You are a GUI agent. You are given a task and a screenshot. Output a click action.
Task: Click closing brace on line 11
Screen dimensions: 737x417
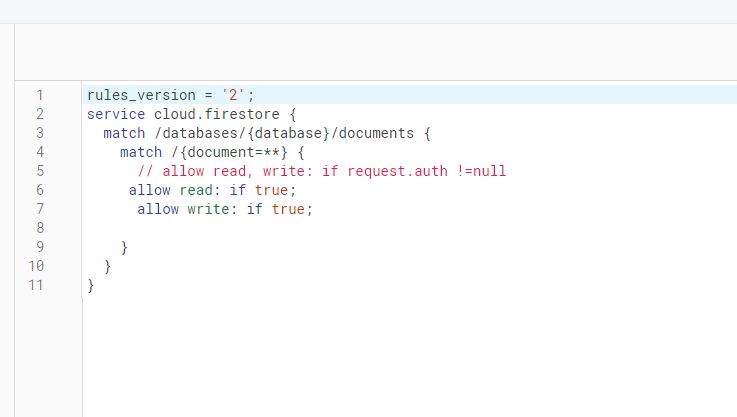(91, 285)
